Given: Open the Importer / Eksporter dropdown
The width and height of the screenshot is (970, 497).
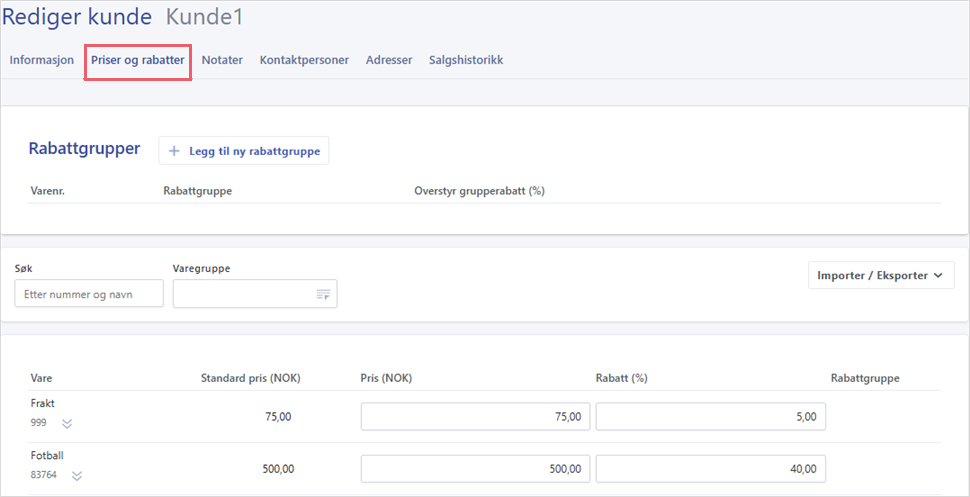Looking at the screenshot, I should 880,276.
